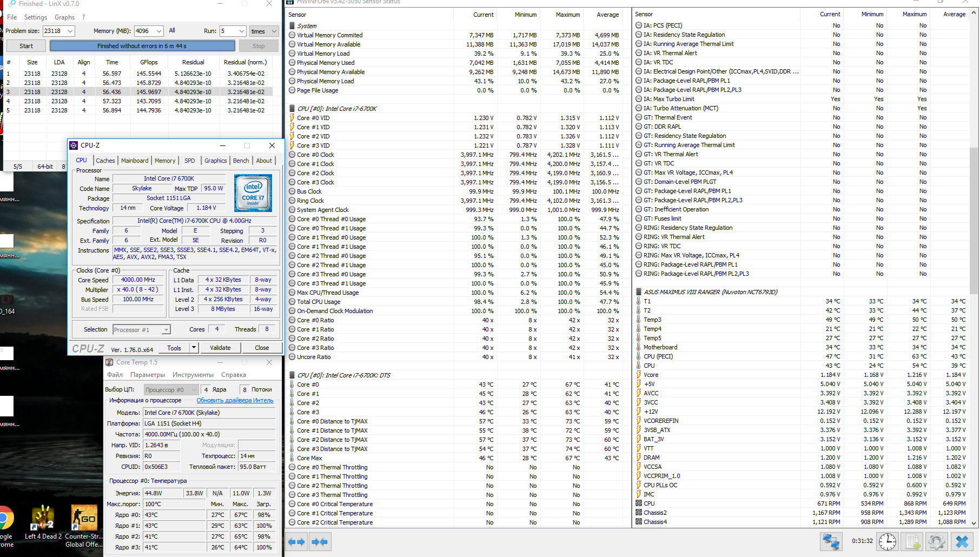Click the 'IA: Max Turbo Limit' row
The image size is (980, 557).
pyautogui.click(x=802, y=99)
